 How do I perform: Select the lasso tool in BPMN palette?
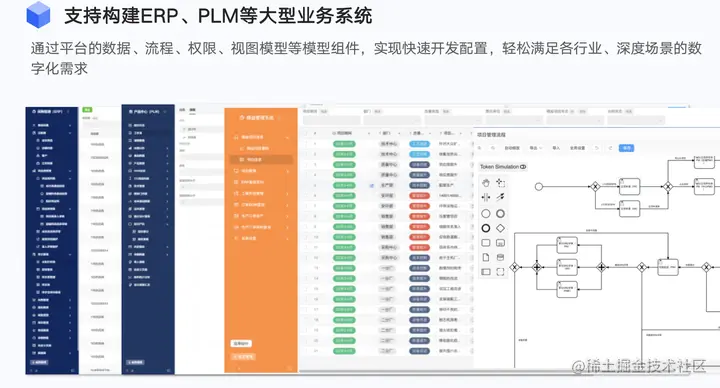501,183
